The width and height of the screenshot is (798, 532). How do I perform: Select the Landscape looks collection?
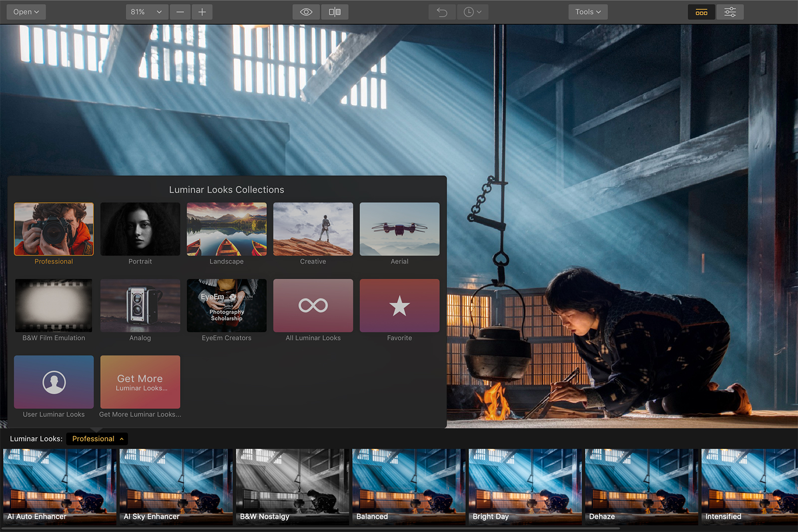click(226, 229)
